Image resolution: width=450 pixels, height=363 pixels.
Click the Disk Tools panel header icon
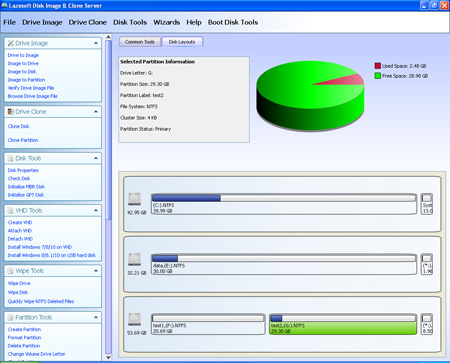pos(11,158)
